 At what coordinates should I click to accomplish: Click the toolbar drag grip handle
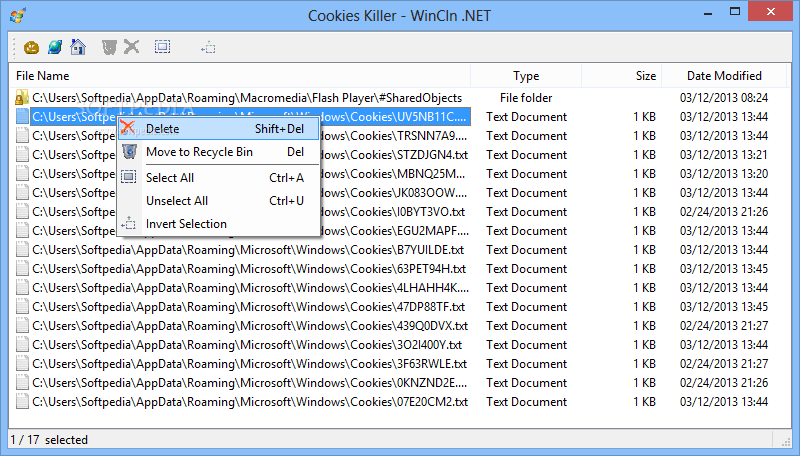14,47
